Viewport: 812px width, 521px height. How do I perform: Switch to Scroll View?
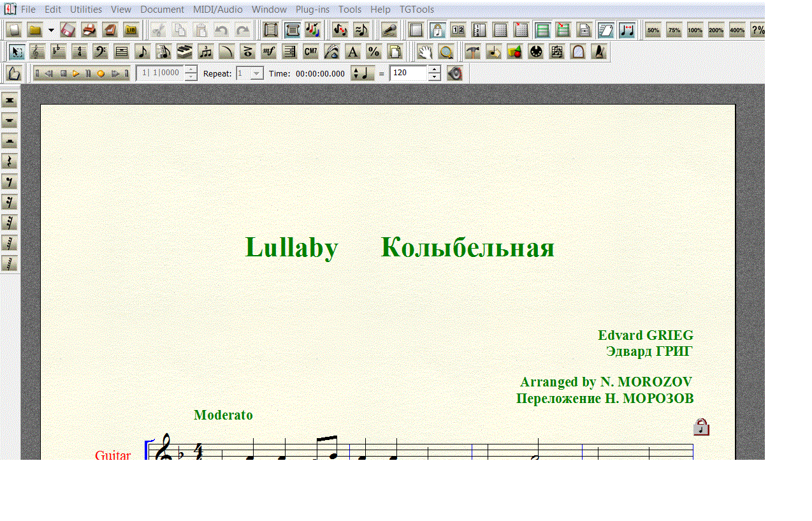coord(271,30)
